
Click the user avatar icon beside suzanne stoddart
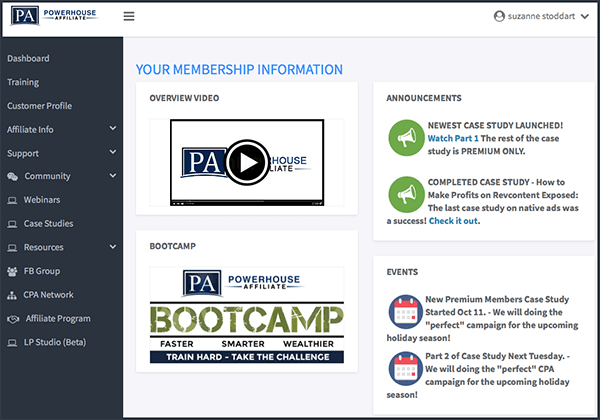(x=499, y=16)
